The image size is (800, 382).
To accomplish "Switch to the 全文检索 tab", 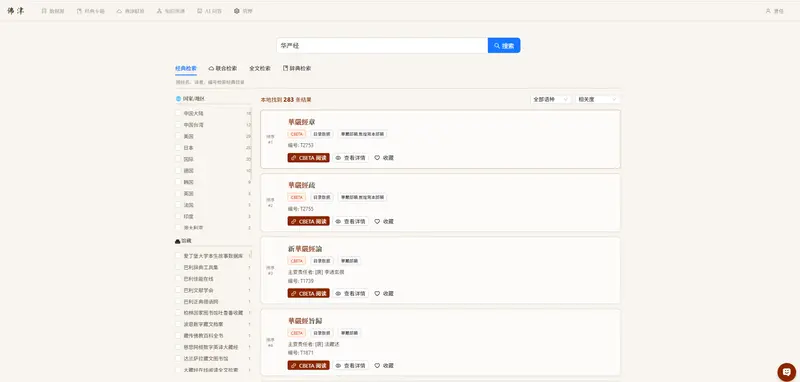I will [x=260, y=68].
